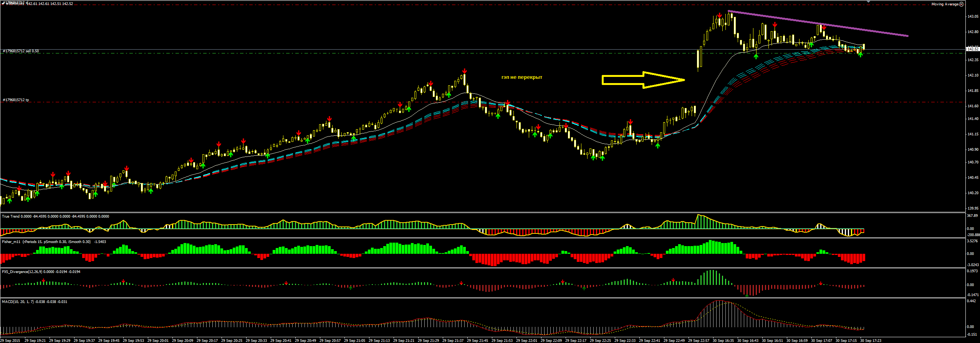Click the 142.80 price scale value
The image size is (980, 343).
973,32
